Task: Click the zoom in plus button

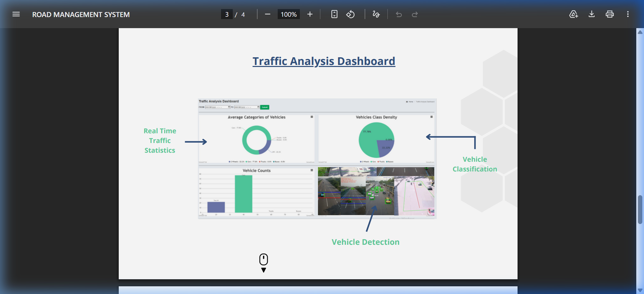Action: (x=310, y=14)
